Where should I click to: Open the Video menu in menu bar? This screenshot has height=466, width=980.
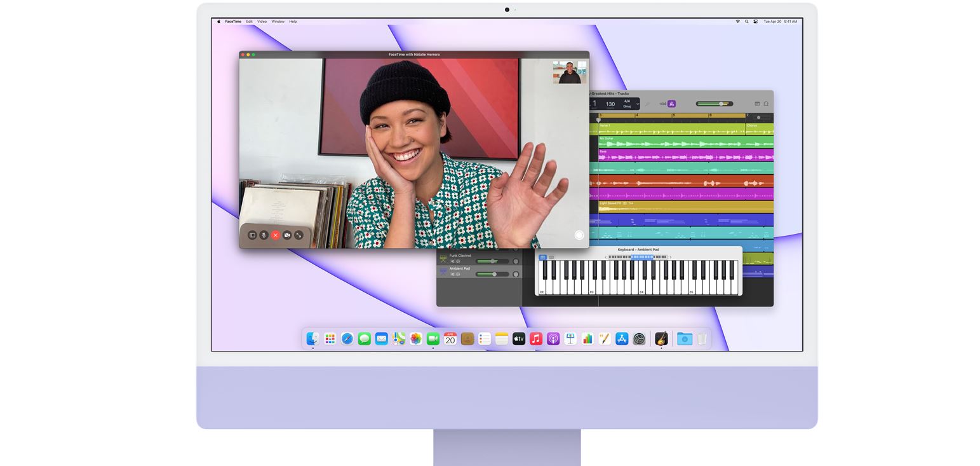[x=262, y=22]
